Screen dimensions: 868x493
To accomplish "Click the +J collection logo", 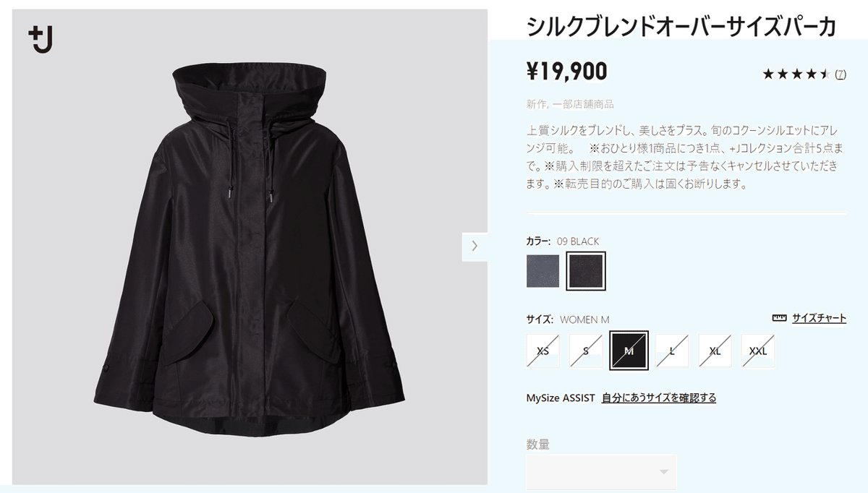I will pyautogui.click(x=41, y=39).
